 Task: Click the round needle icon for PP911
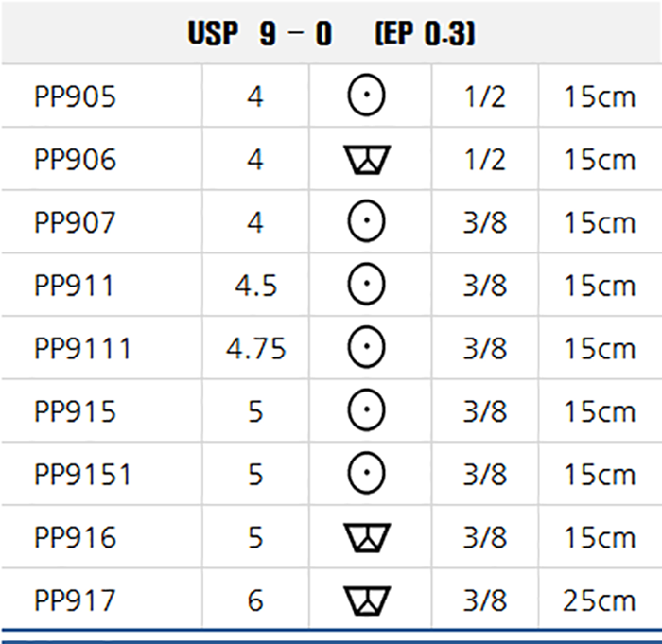tap(367, 284)
